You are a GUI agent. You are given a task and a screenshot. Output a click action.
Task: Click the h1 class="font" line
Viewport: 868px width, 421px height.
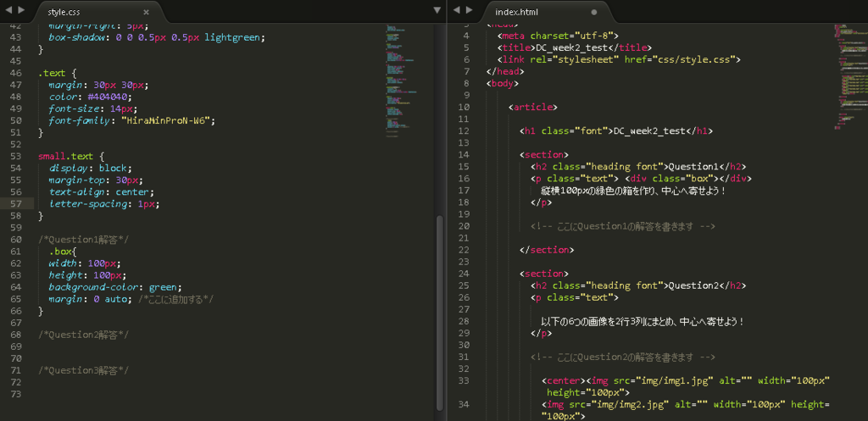[616, 131]
